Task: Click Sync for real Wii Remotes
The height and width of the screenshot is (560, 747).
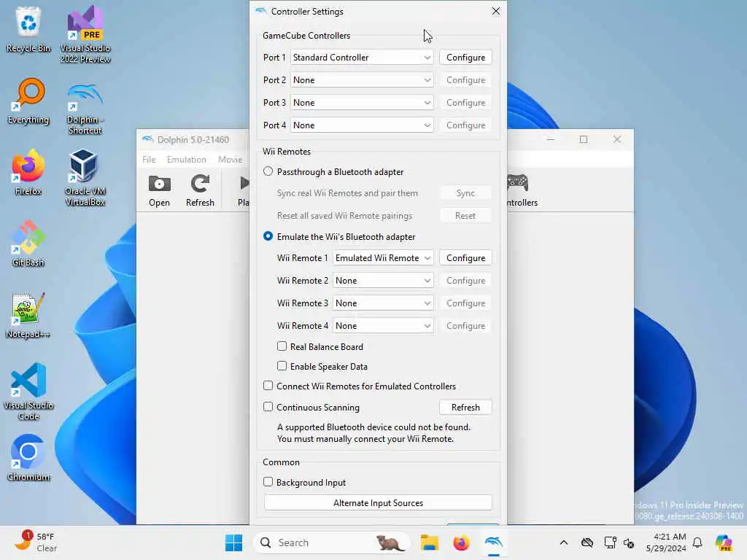Action: coord(465,192)
